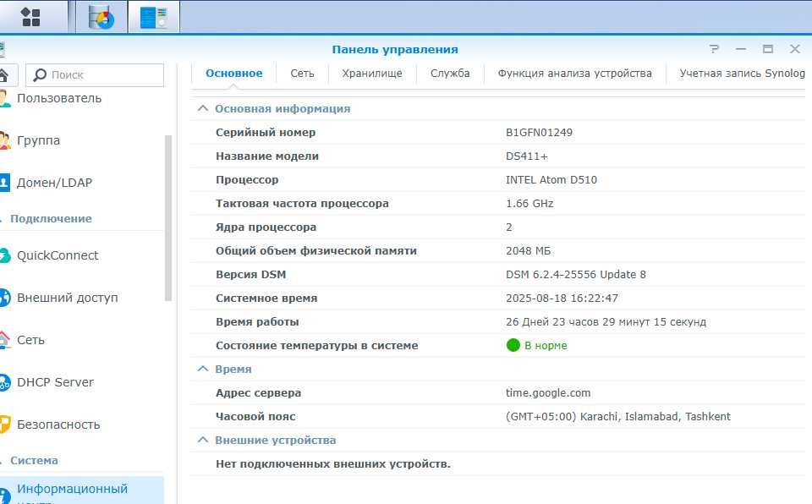Viewport: 812px width, 504px height.
Task: Open Security shield icon in sidebar
Action: coord(4,425)
